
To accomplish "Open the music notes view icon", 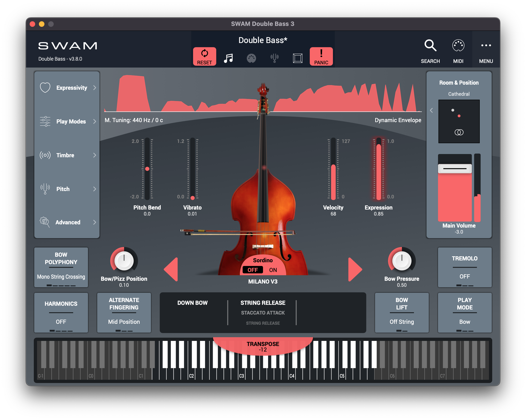I will [228, 58].
